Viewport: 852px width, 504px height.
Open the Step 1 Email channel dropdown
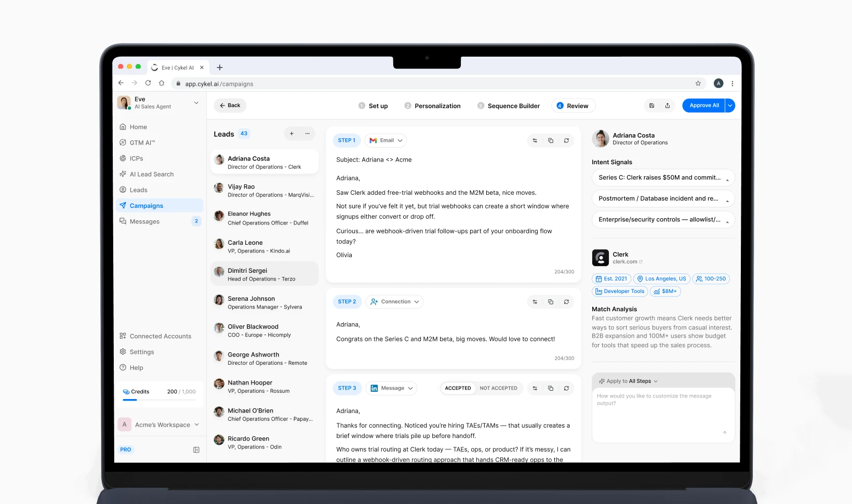385,140
